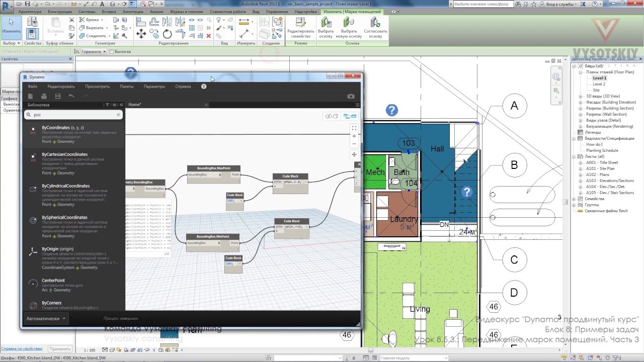Collapse Листы (all) tree node
644x362 pixels.
(x=574, y=156)
